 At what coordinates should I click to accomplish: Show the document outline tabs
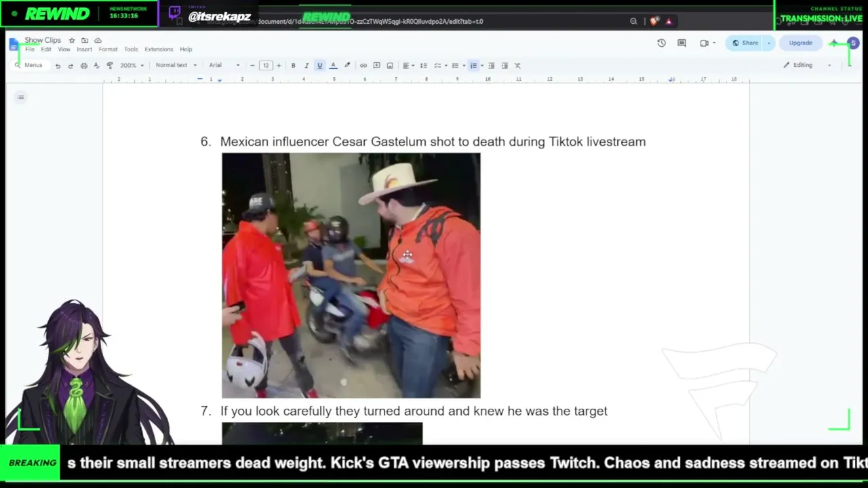pos(21,98)
